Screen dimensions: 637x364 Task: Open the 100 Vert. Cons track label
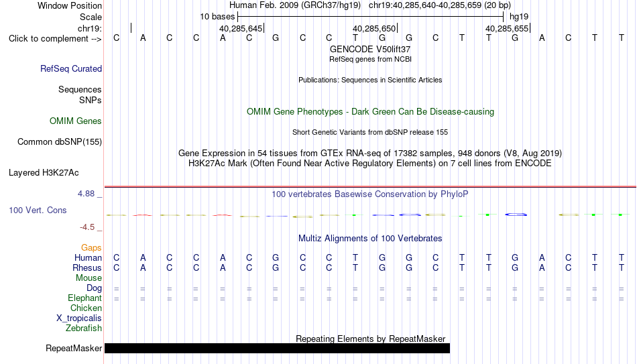click(x=38, y=210)
